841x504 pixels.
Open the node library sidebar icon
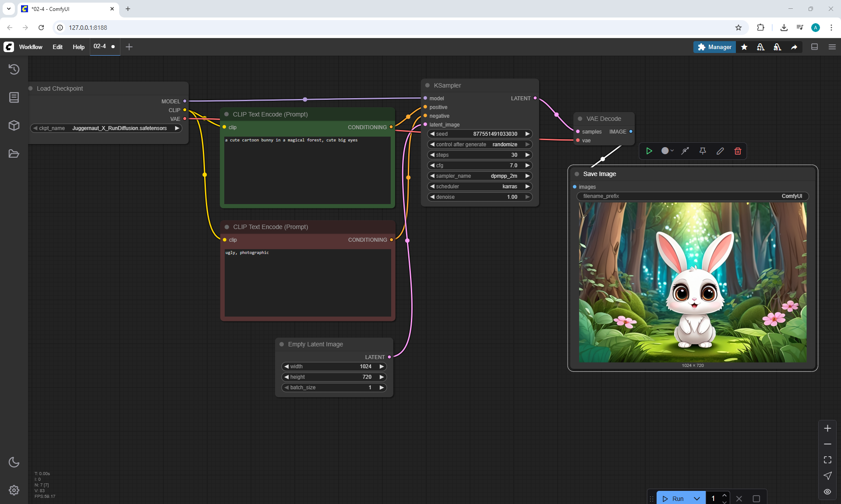pos(14,97)
